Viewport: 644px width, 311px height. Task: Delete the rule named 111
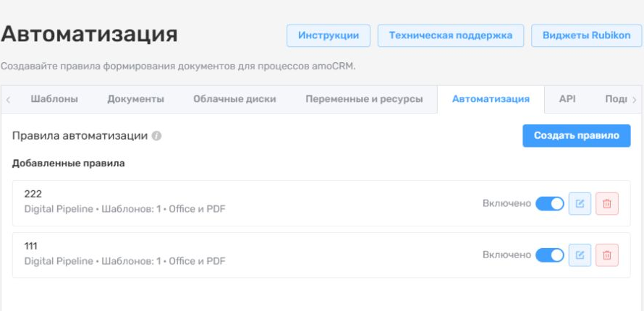[x=606, y=255]
